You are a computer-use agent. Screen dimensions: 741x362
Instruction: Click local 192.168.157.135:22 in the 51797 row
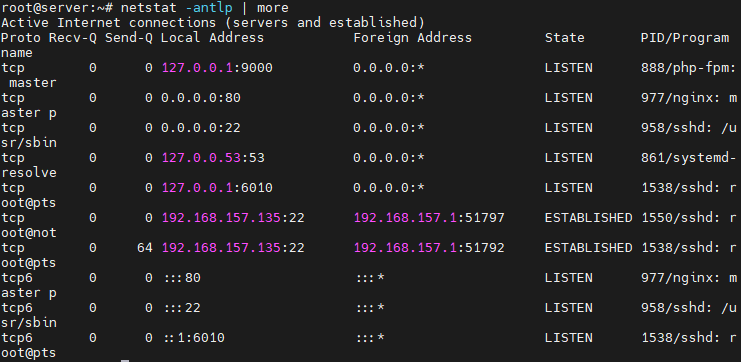point(233,218)
